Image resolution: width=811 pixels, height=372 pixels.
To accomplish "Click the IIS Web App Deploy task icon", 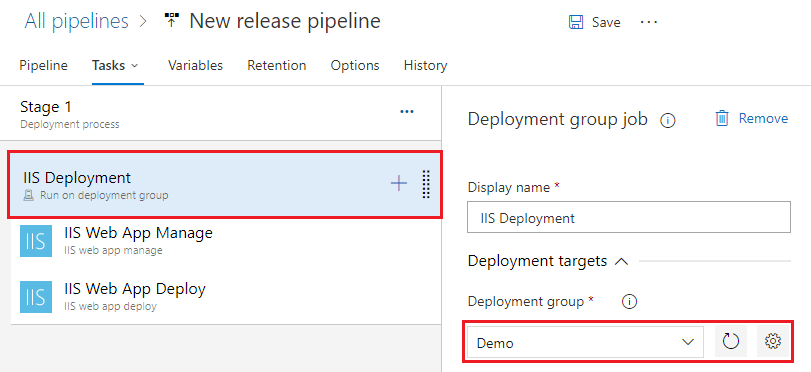I will pos(36,297).
